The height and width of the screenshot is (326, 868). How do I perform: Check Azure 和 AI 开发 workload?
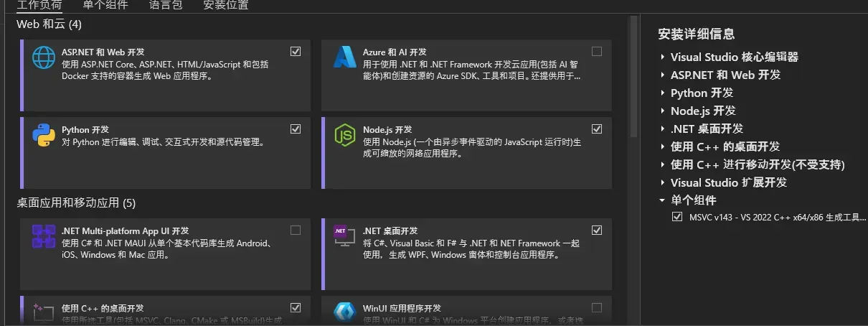click(597, 52)
